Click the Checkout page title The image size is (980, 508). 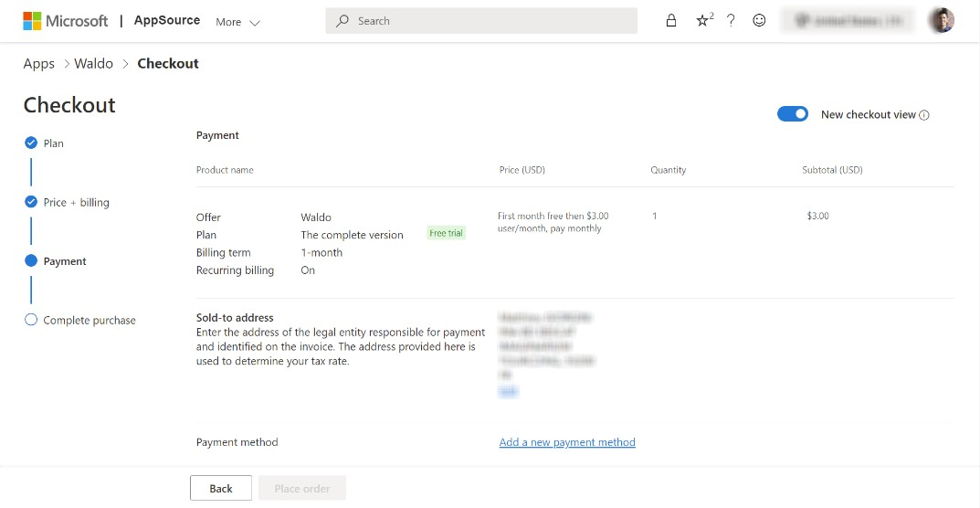pos(69,104)
